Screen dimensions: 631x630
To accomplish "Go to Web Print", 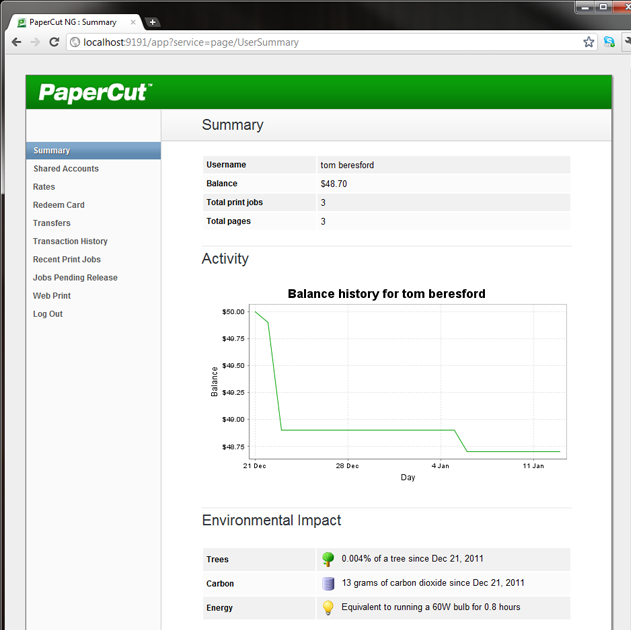I will coord(52,296).
